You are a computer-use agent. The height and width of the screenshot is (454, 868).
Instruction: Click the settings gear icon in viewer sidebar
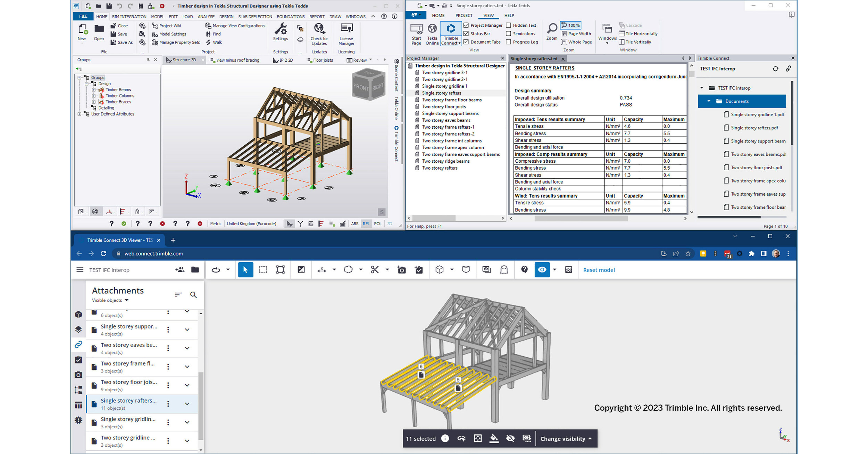[x=78, y=420]
